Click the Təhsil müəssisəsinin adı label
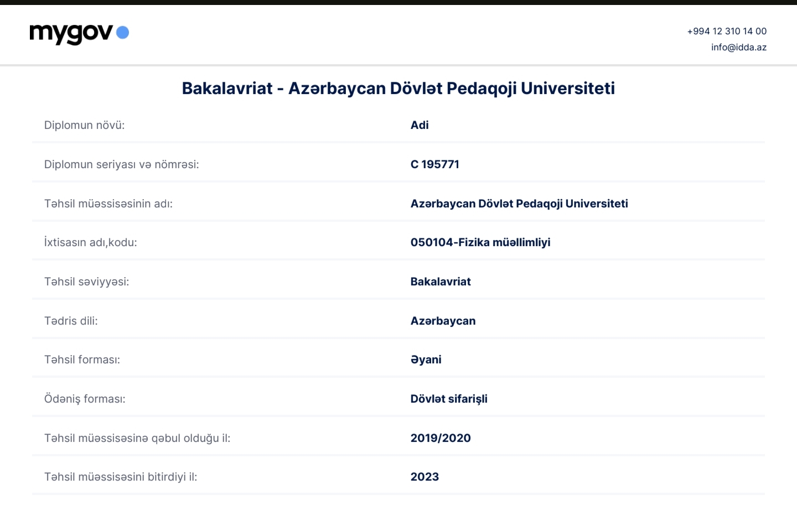The height and width of the screenshot is (532, 797). 108,204
